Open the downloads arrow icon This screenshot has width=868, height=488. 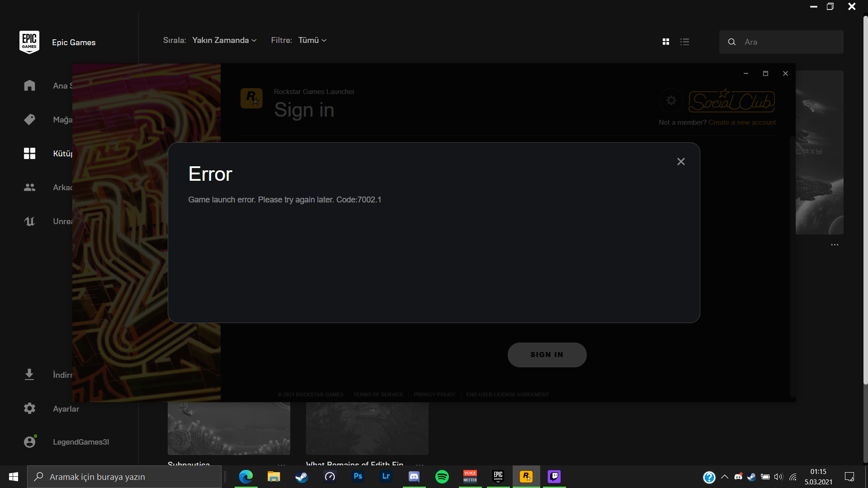(29, 375)
